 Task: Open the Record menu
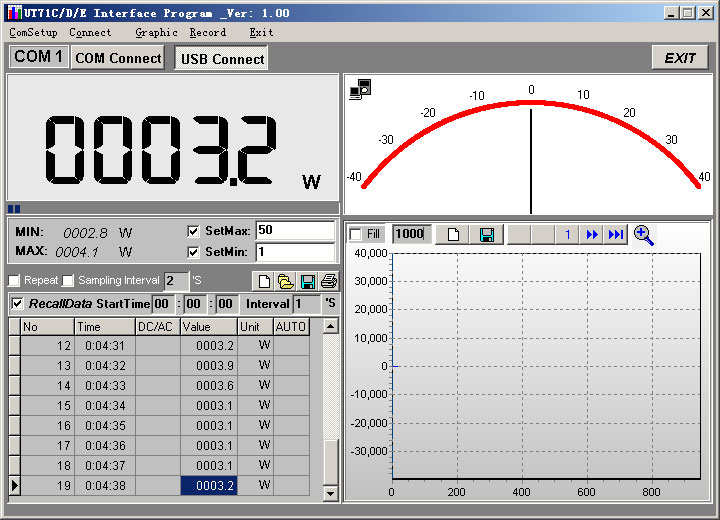pos(207,32)
